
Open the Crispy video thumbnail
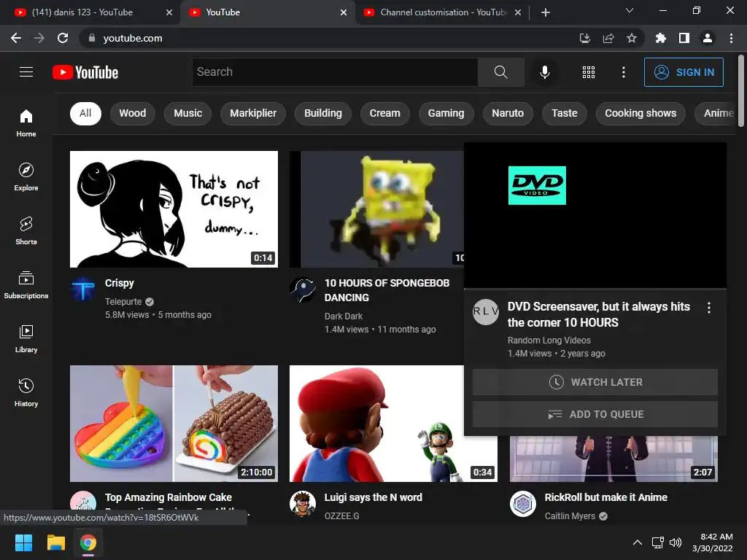click(x=174, y=209)
